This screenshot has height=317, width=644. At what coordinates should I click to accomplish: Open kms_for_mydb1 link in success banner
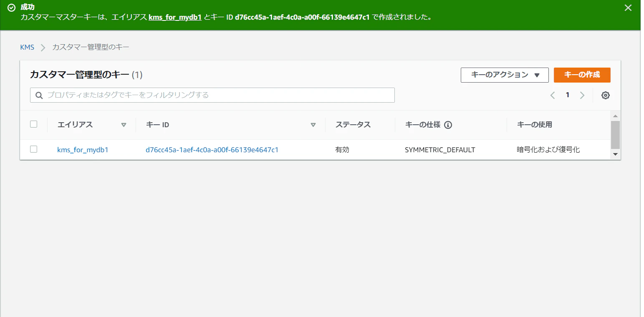pos(175,18)
